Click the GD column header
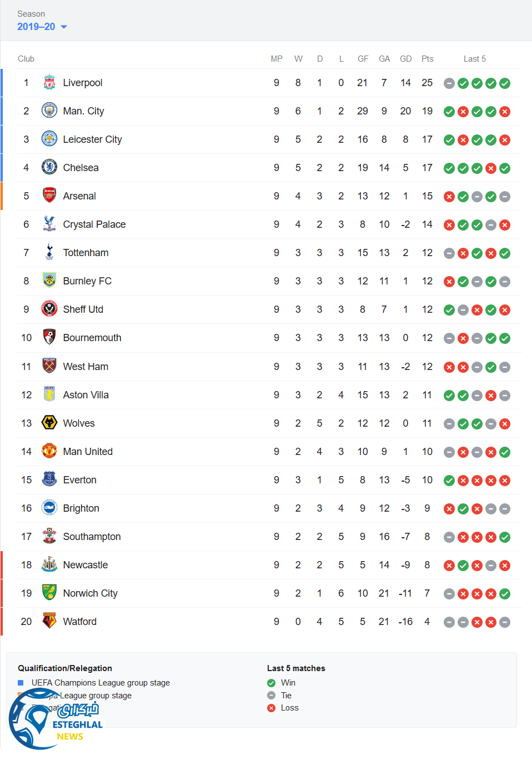 [406, 59]
